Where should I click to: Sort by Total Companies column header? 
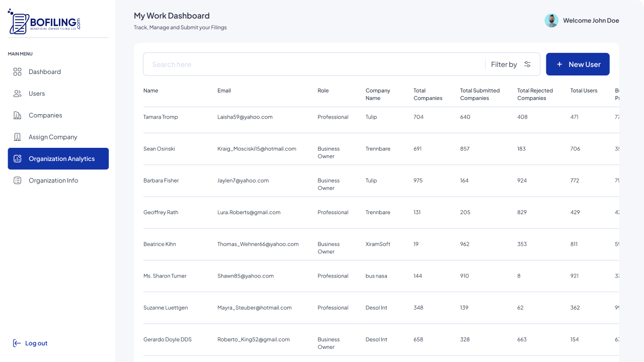pyautogui.click(x=428, y=95)
